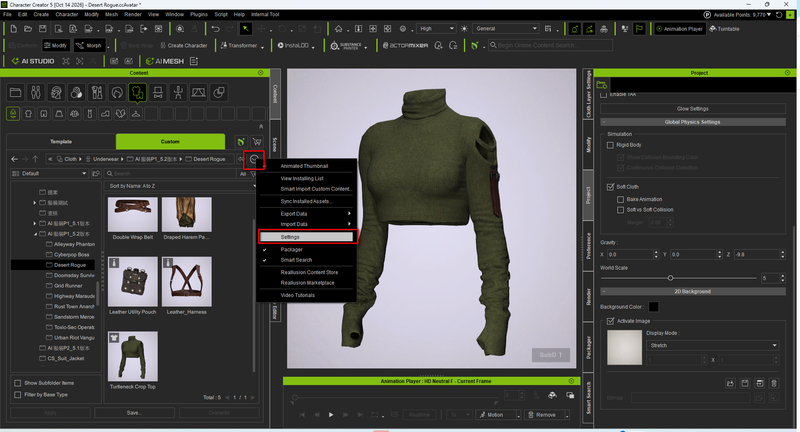Open the ActorMixer tool
The image size is (800, 432).
pyautogui.click(x=405, y=46)
